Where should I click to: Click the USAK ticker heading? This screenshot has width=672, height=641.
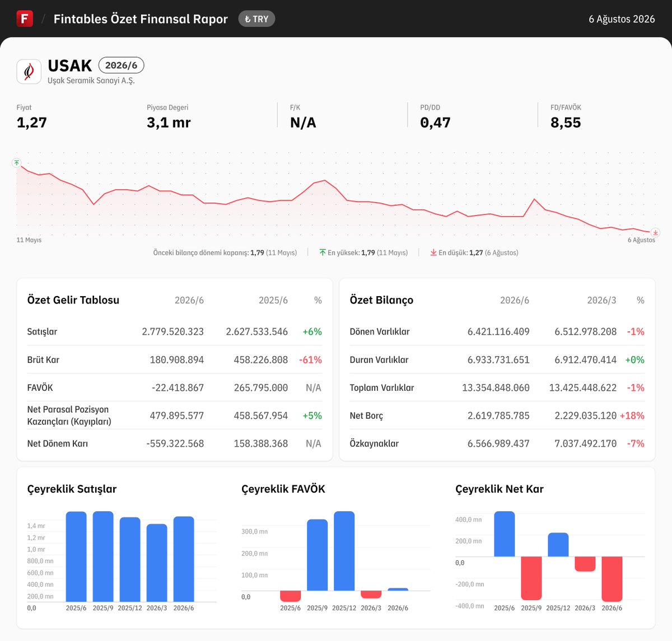click(x=70, y=65)
